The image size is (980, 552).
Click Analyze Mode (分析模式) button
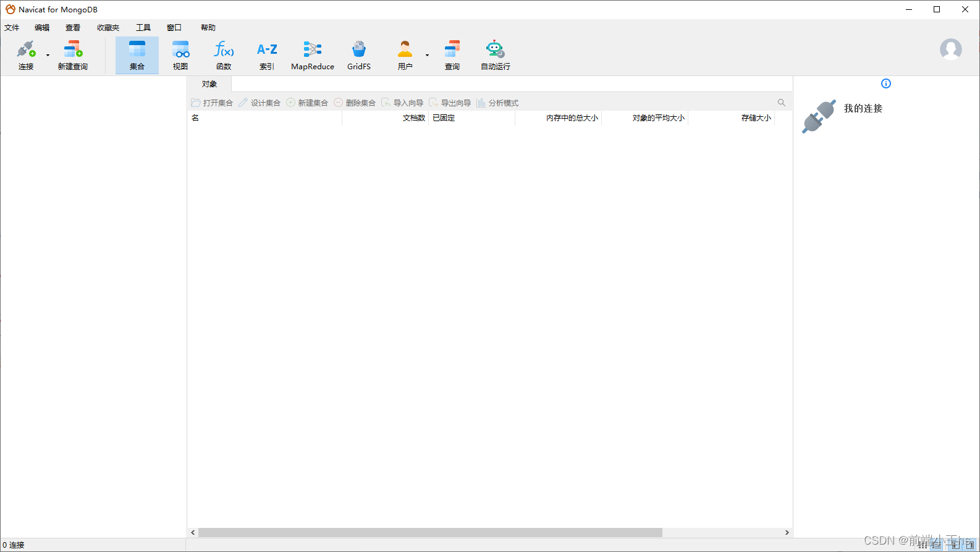(x=497, y=103)
